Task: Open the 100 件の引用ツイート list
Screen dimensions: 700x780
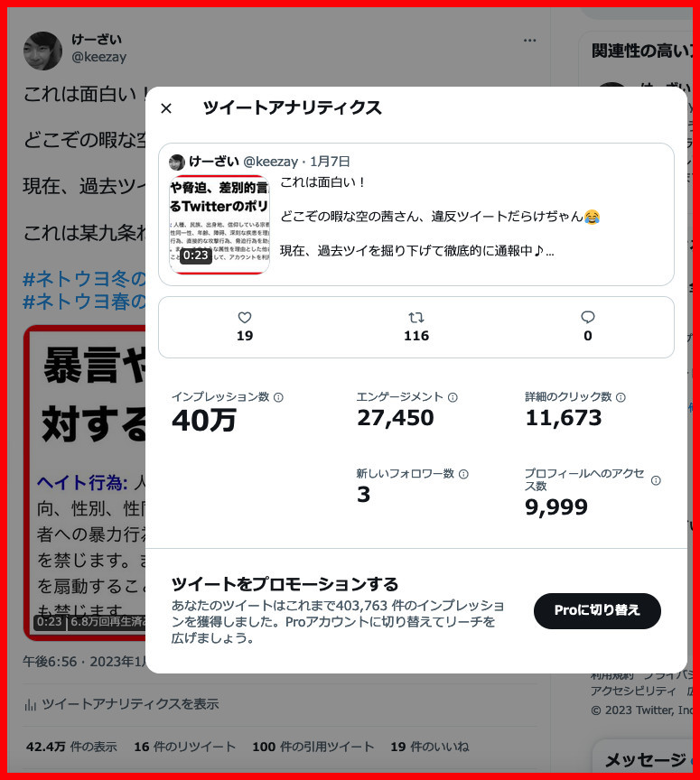Action: [x=313, y=747]
